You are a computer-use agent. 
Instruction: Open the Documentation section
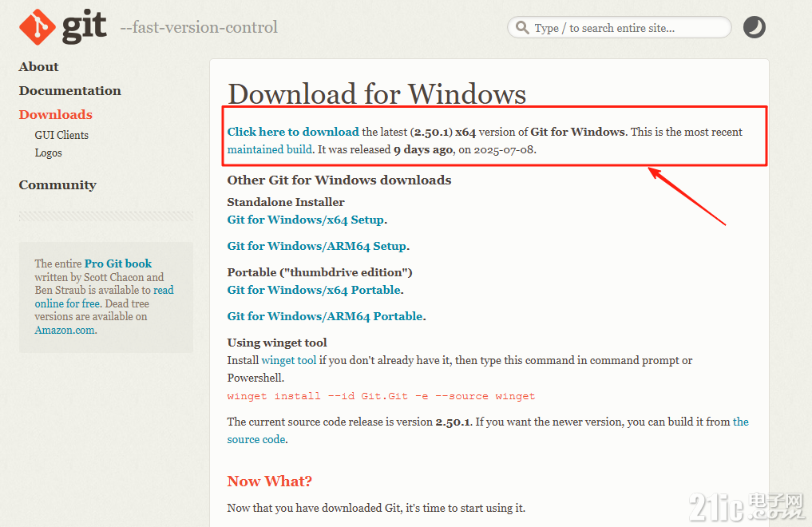70,90
